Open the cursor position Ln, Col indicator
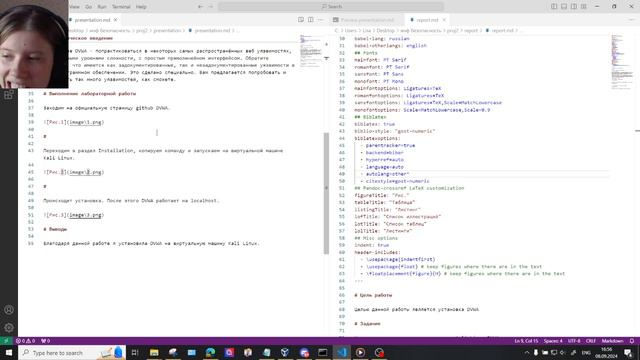Viewport: 640px width, 360px height. (526, 341)
